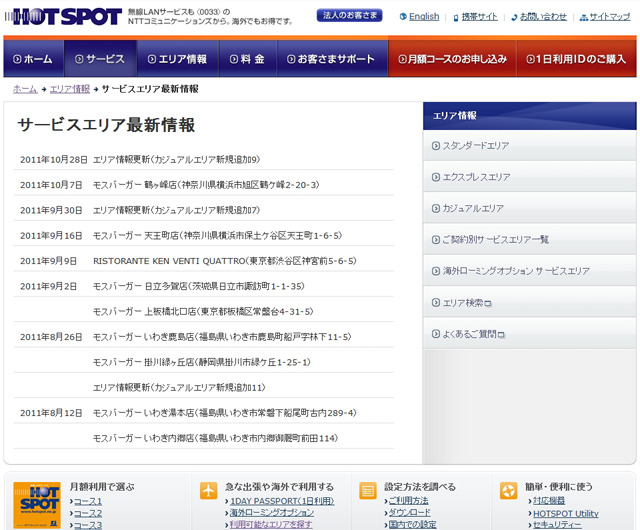Open the ホーム navigation tab

pyautogui.click(x=33, y=59)
